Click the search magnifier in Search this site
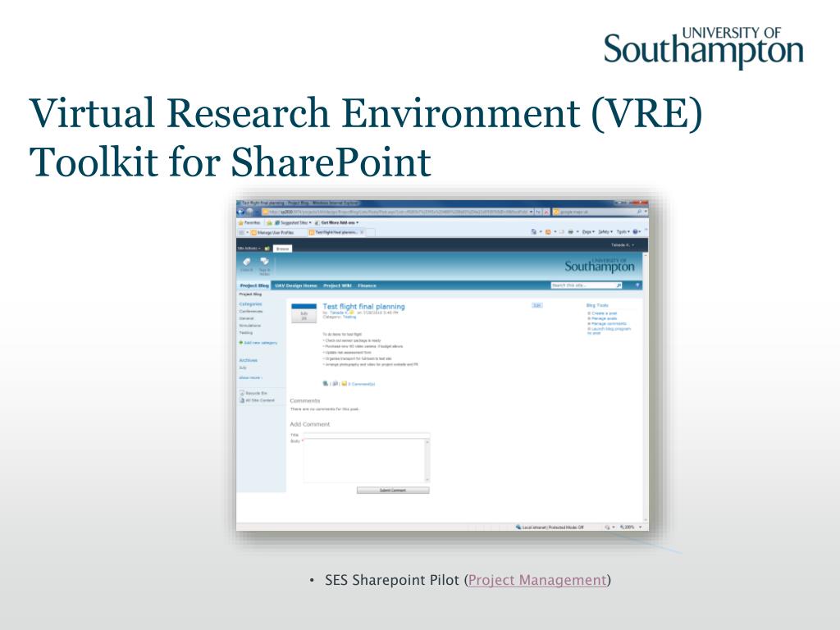Image resolution: width=840 pixels, height=630 pixels. [x=619, y=285]
